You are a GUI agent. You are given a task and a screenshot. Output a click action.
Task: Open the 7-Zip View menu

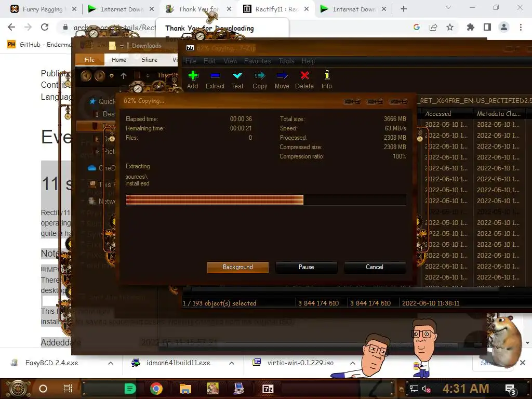(230, 61)
